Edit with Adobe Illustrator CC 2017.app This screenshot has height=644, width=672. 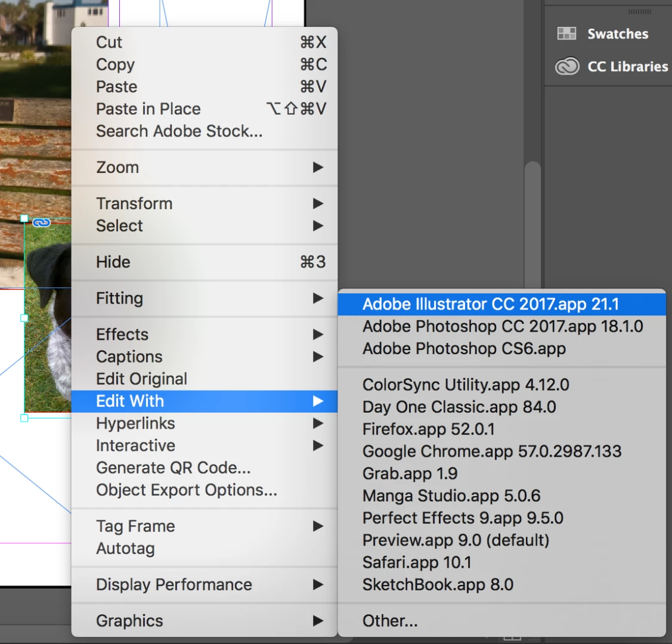pos(502,304)
